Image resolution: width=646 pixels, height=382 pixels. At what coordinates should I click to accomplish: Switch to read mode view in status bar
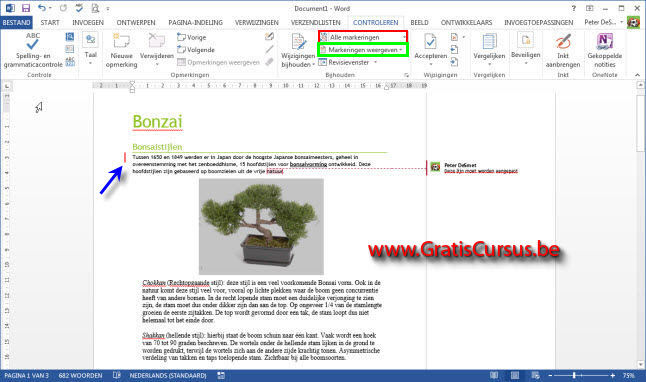494,375
